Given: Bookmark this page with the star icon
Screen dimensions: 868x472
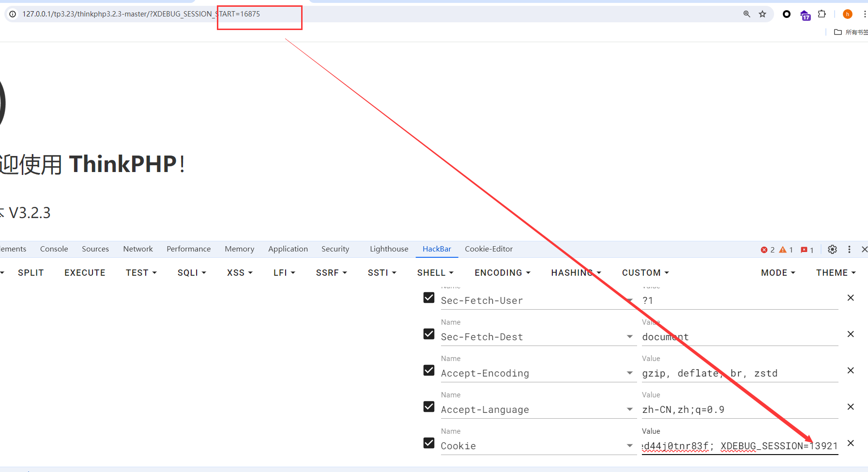Looking at the screenshot, I should 762,14.
